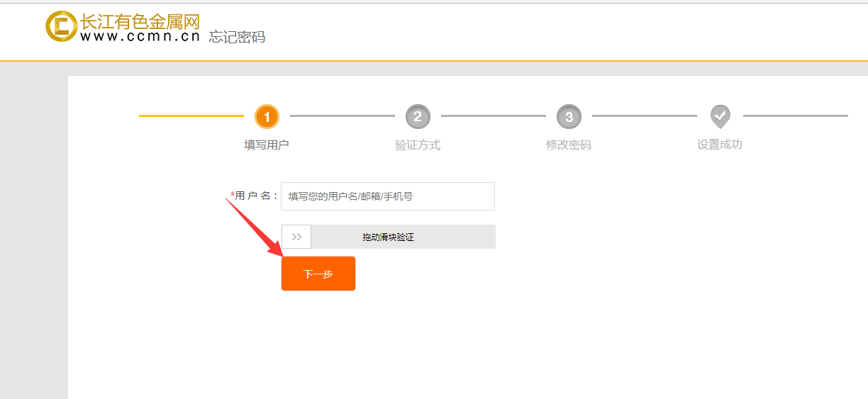This screenshot has height=399, width=868.
Task: Focus the username/email/phone input field
Action: pyautogui.click(x=388, y=196)
